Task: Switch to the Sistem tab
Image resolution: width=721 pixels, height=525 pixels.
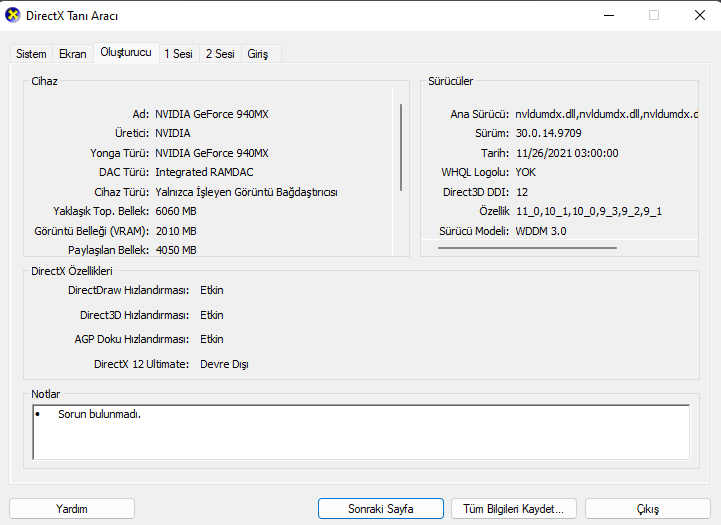Action: 31,54
